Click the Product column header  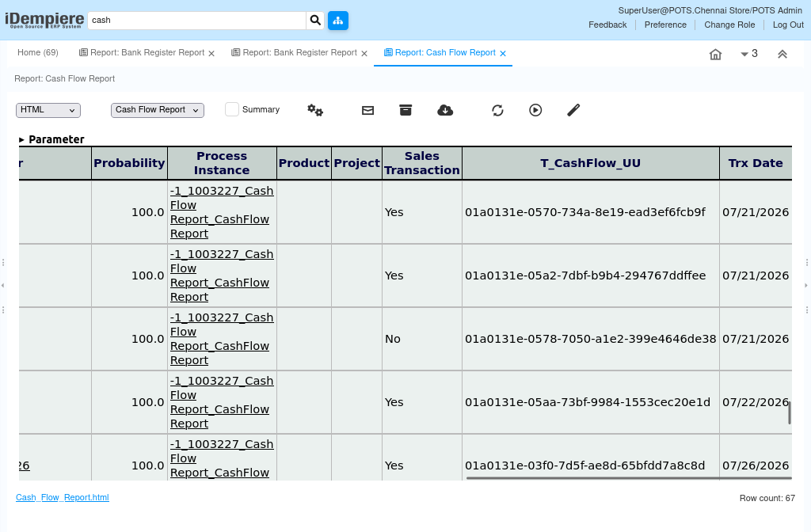[x=304, y=163]
